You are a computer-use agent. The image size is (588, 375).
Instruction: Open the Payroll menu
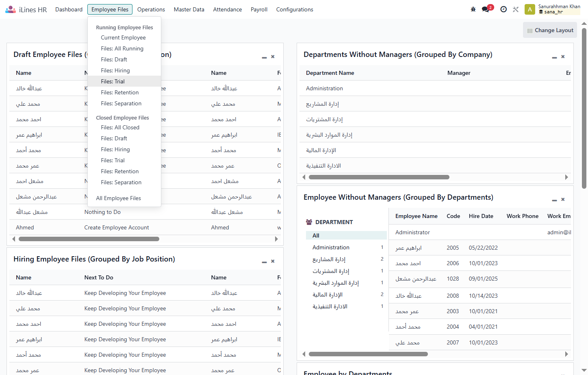coord(259,9)
